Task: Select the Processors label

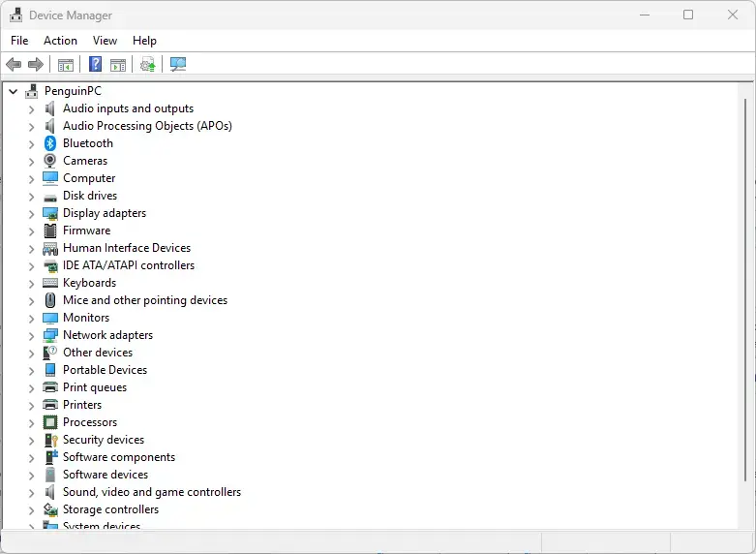Action: pos(90,422)
